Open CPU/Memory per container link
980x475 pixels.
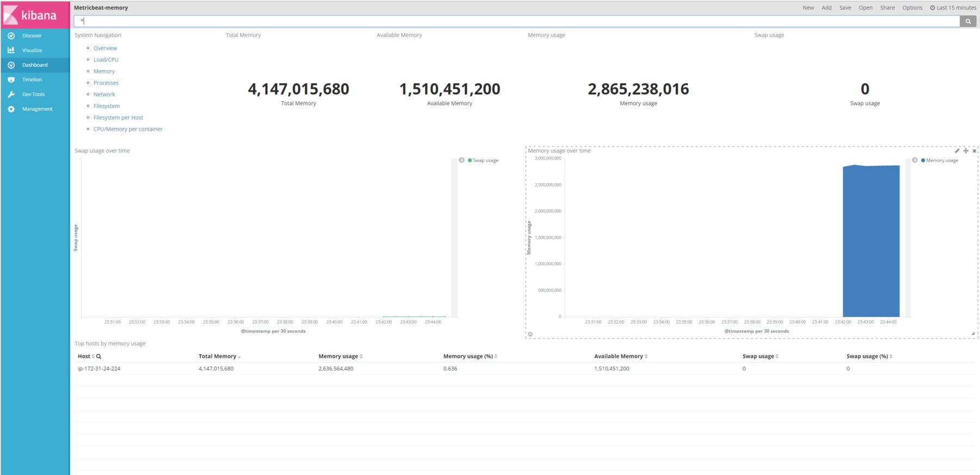coord(128,129)
